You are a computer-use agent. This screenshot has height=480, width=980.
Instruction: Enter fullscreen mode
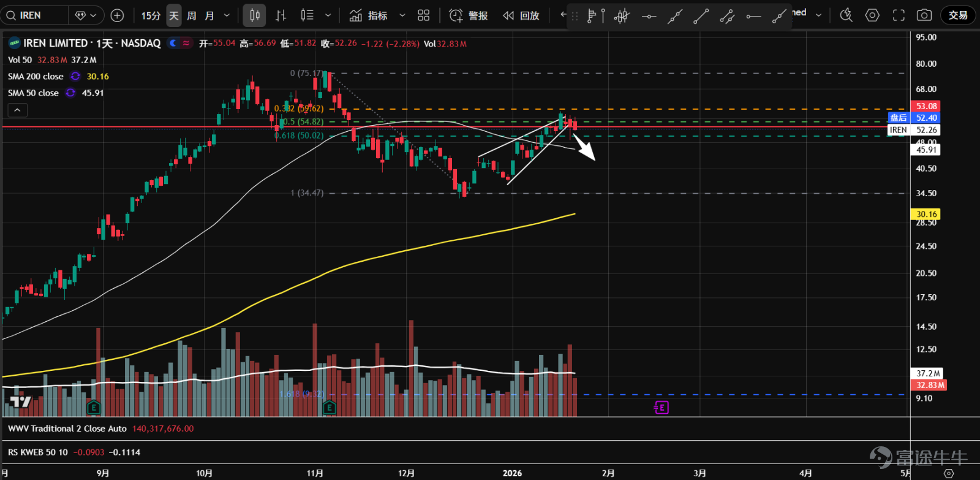coord(899,15)
